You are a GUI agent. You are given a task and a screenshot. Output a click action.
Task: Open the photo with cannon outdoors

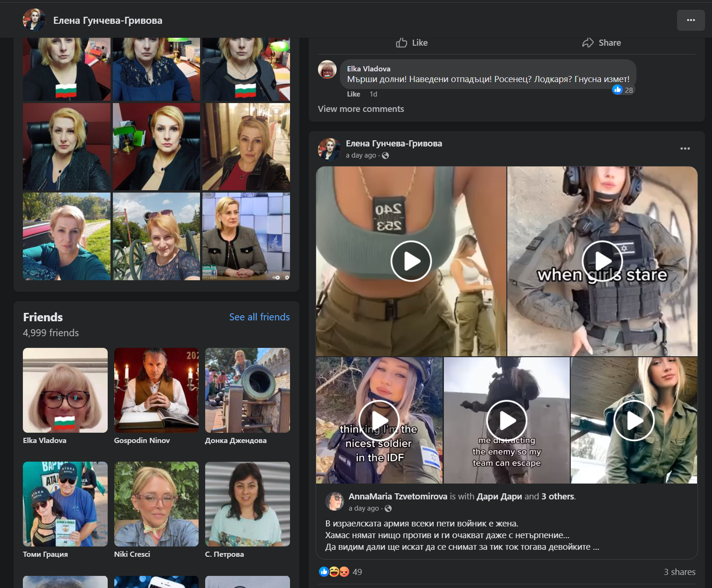(156, 236)
